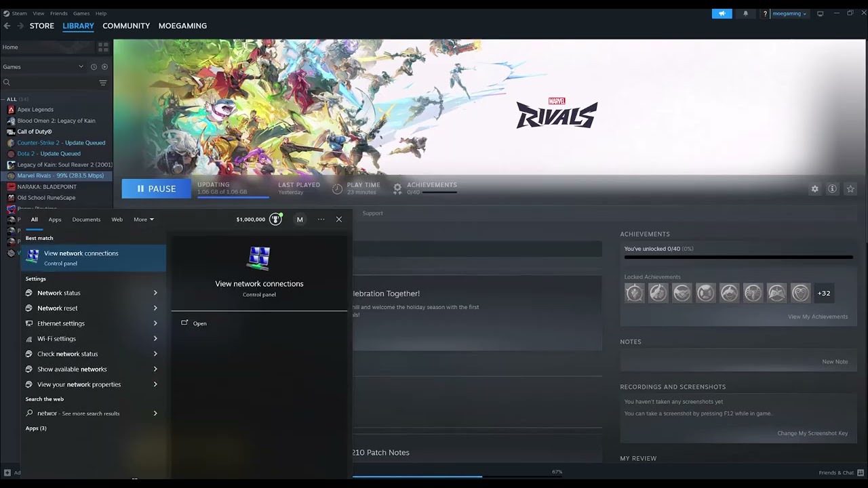The height and width of the screenshot is (488, 868).
Task: Filter by ready-to-play icon
Action: point(104,67)
